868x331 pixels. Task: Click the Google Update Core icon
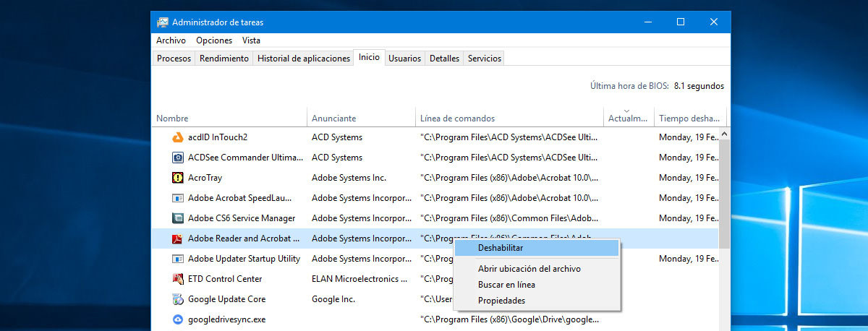[x=178, y=299]
